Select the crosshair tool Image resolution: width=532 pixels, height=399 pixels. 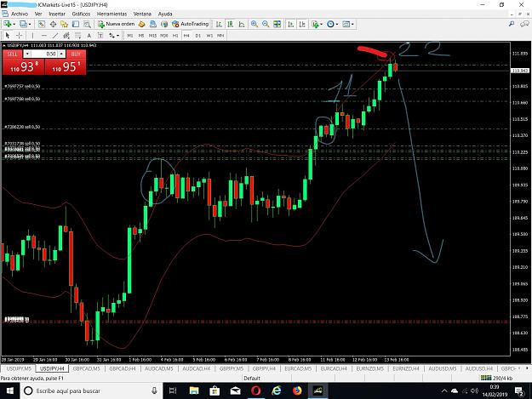tap(20, 35)
